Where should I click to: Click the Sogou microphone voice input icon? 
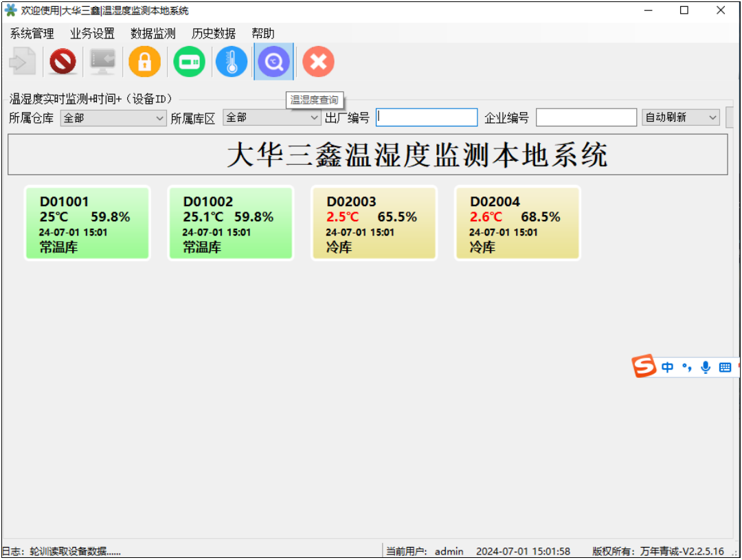(x=705, y=368)
